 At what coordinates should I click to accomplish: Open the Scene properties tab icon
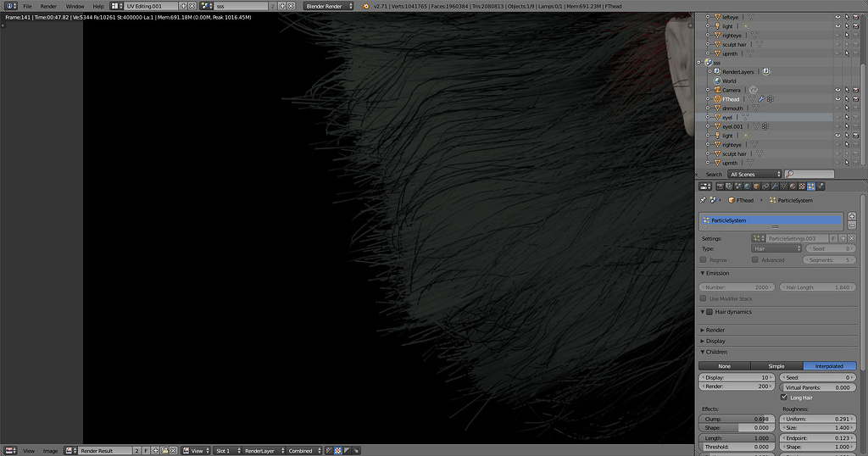tap(738, 186)
